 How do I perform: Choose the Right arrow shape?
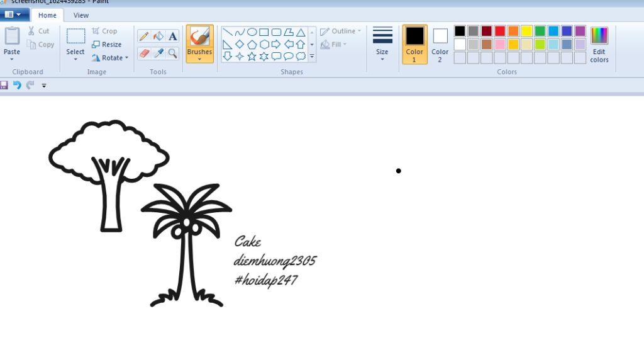[277, 44]
